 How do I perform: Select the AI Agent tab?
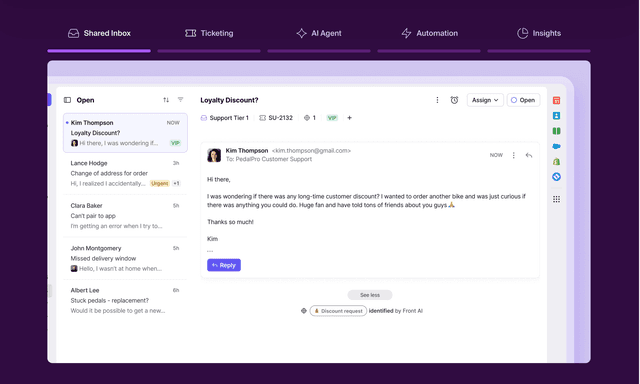coord(319,33)
